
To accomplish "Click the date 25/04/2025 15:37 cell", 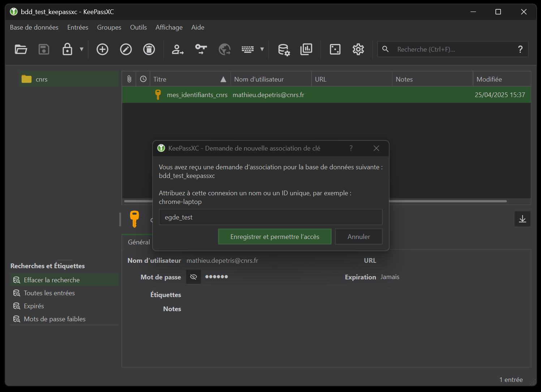I will click(x=500, y=95).
